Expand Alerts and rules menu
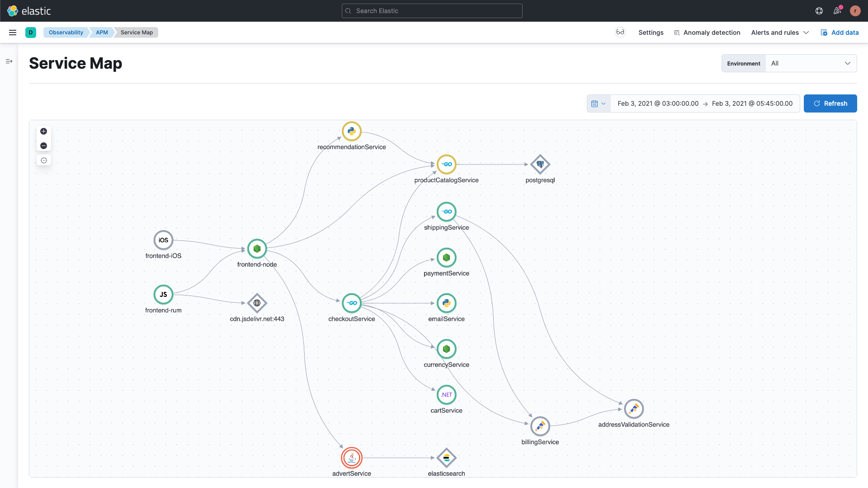The width and height of the screenshot is (868, 488). pos(780,33)
